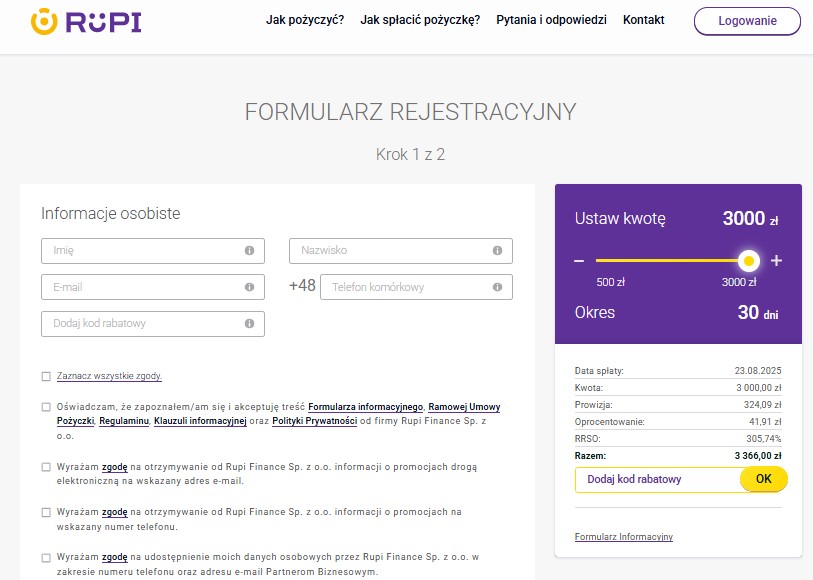Increase loan amount with plus icon
Screen dimensions: 813x580
click(x=776, y=261)
